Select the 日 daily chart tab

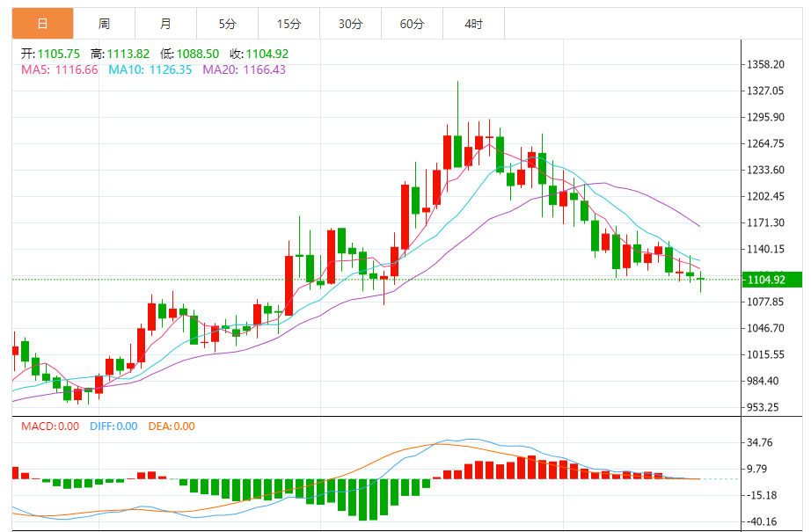click(43, 24)
